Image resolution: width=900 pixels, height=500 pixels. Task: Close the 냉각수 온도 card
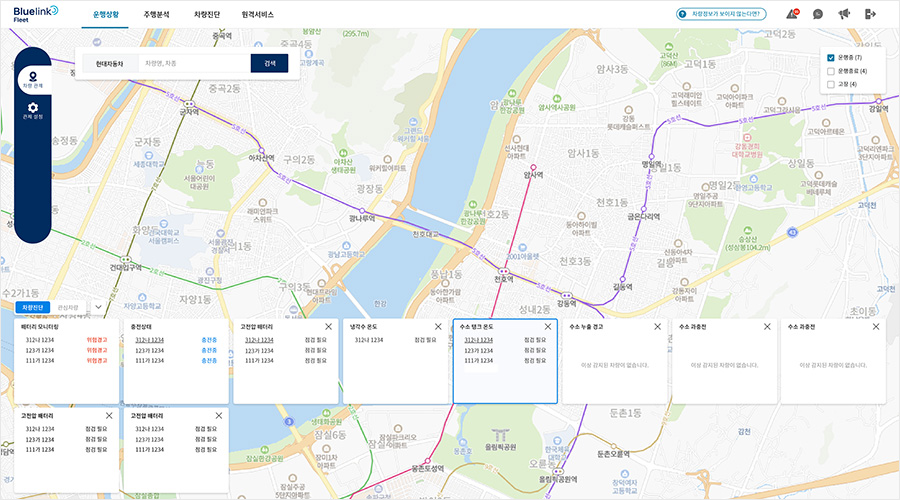point(438,327)
